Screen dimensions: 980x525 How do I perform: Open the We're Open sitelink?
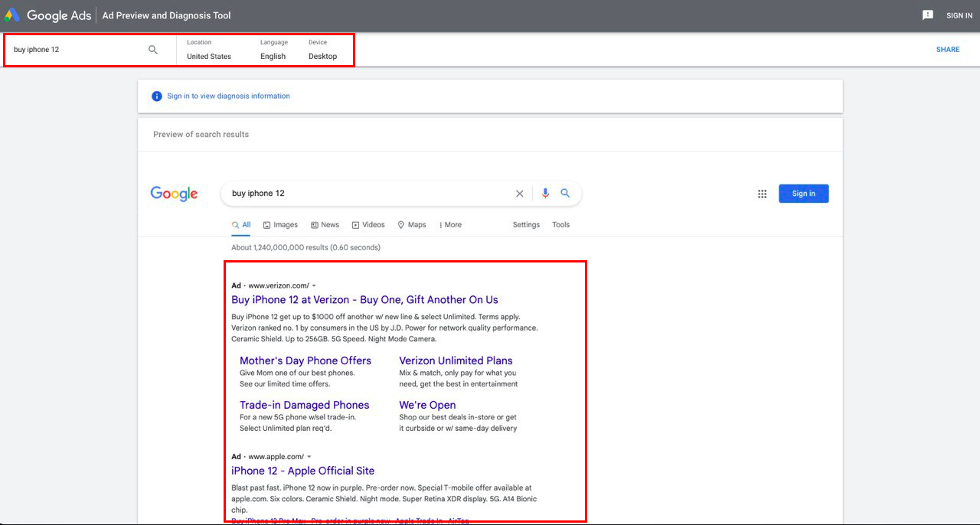click(427, 405)
